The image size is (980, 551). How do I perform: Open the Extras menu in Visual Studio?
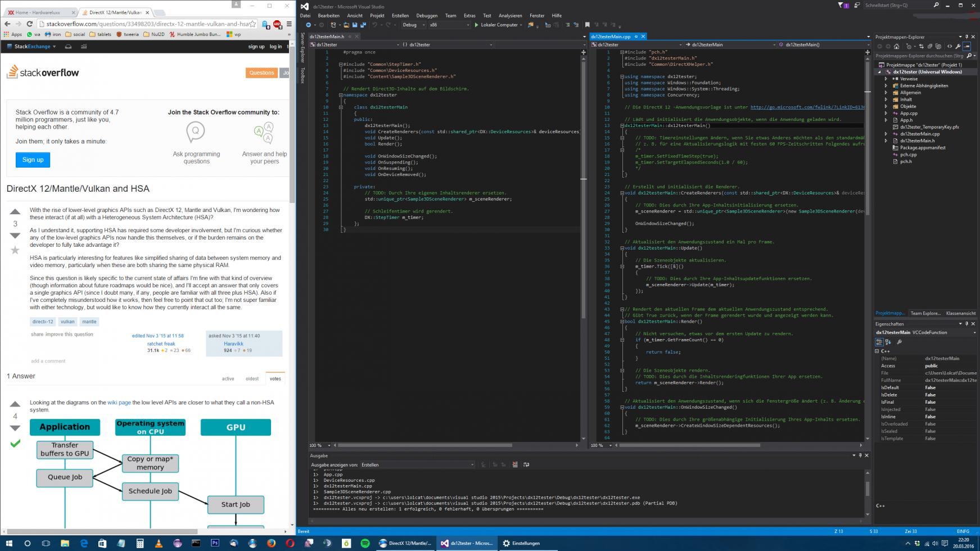[469, 16]
